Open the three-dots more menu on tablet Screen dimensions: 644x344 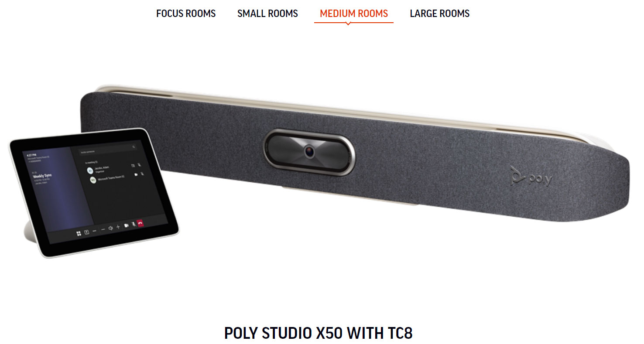(94, 231)
